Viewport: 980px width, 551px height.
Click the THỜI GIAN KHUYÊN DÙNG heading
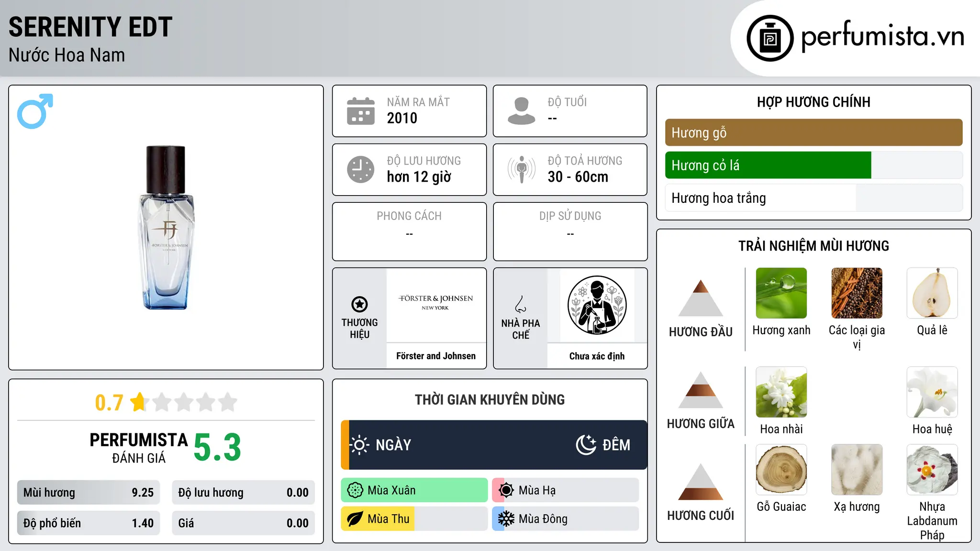[x=490, y=399]
